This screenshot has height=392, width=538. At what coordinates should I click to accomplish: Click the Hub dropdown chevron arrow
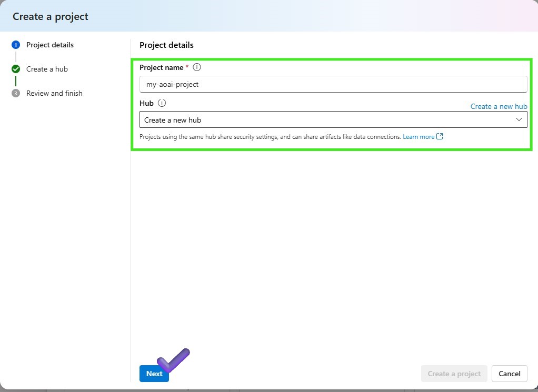click(x=519, y=119)
